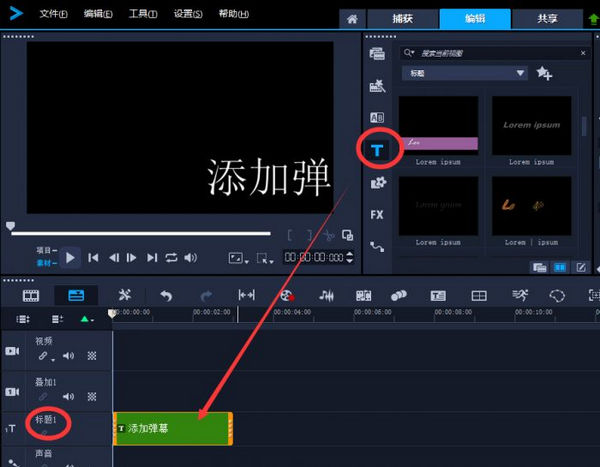Image resolution: width=600 pixels, height=467 pixels.
Task: Select 素材 clip preview mode
Action: tap(47, 263)
